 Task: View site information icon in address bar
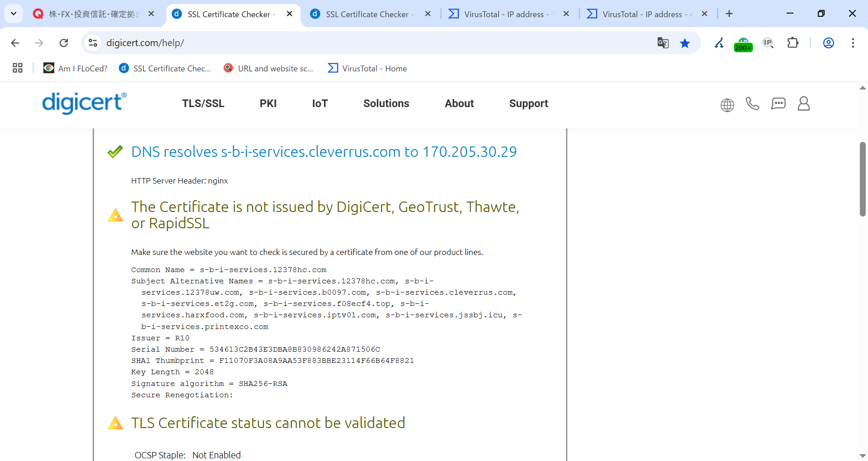(93, 43)
